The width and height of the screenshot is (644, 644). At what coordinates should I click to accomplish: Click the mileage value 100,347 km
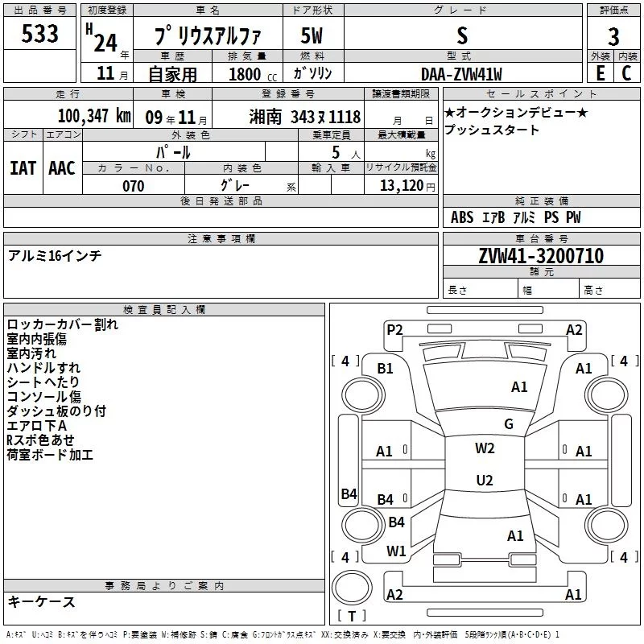tap(94, 116)
